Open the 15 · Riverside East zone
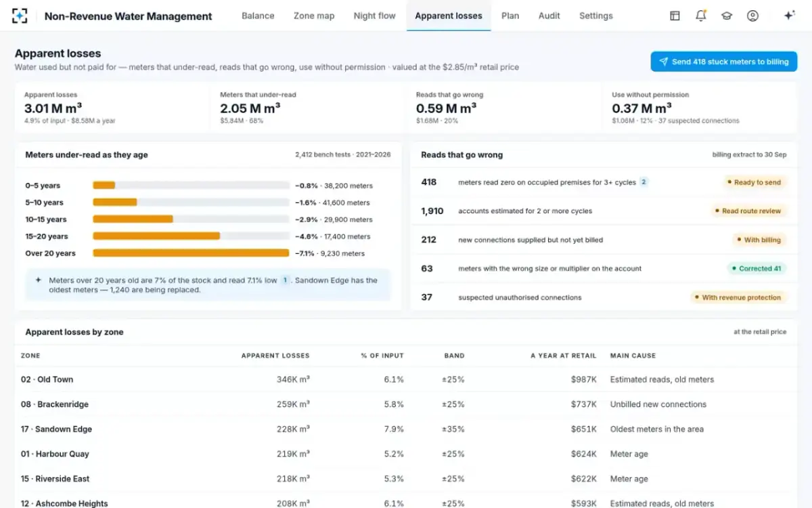812x508 pixels. tap(406, 479)
